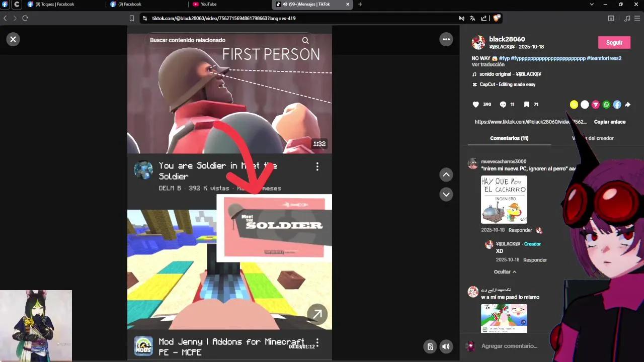This screenshot has height=362, width=644.
Task: Click the 'Copiar enlace' button
Action: click(x=610, y=122)
